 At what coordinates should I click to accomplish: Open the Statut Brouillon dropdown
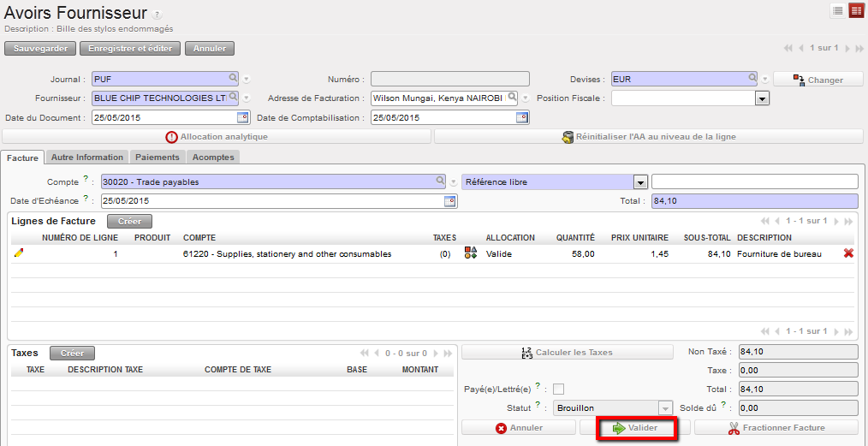coord(665,408)
